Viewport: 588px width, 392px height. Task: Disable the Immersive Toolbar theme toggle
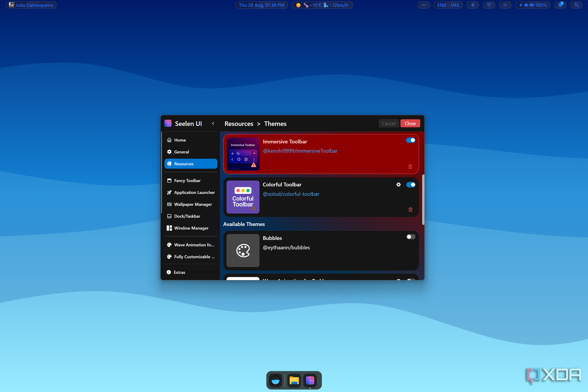pos(410,140)
